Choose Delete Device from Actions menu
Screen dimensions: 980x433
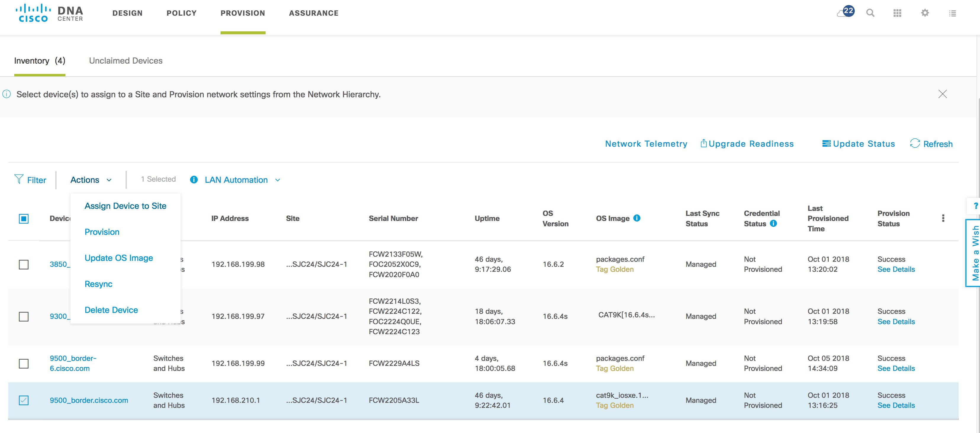point(111,310)
